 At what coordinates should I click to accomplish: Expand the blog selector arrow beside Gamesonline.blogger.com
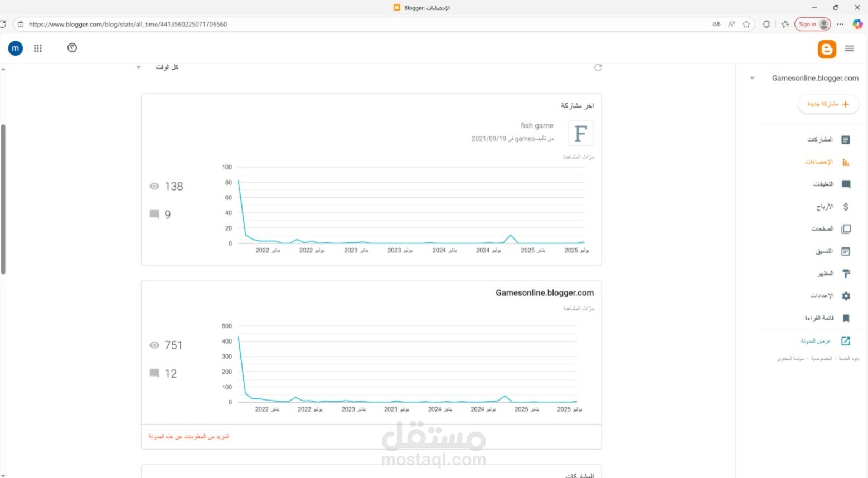[752, 79]
